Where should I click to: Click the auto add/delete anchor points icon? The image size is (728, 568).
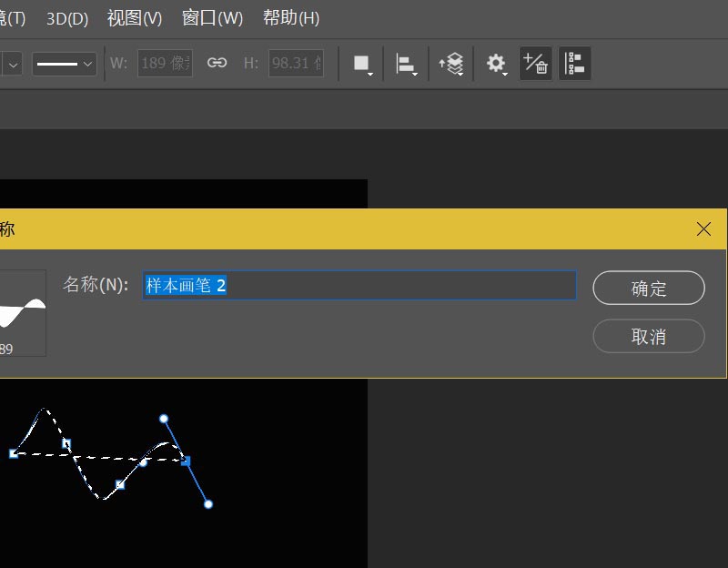tap(535, 63)
